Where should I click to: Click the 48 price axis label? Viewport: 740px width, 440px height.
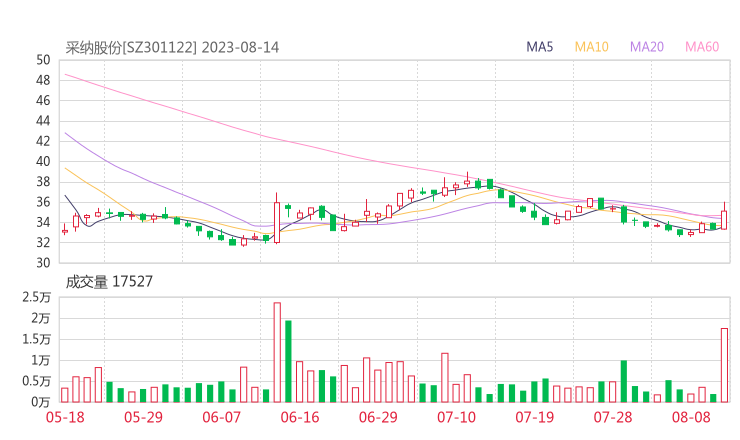coord(43,80)
